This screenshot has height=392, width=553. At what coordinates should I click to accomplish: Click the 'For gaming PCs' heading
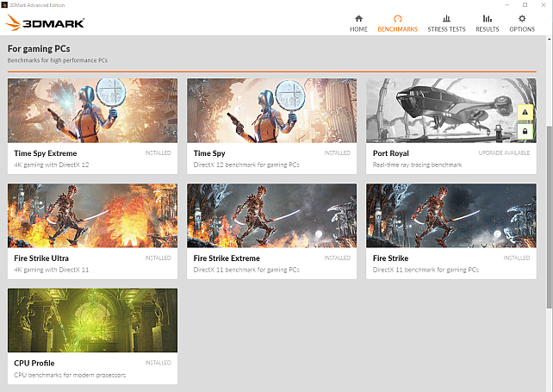tap(39, 49)
